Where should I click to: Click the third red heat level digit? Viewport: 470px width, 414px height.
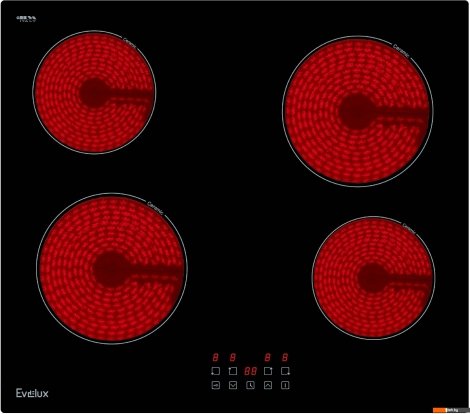pyautogui.click(x=268, y=357)
